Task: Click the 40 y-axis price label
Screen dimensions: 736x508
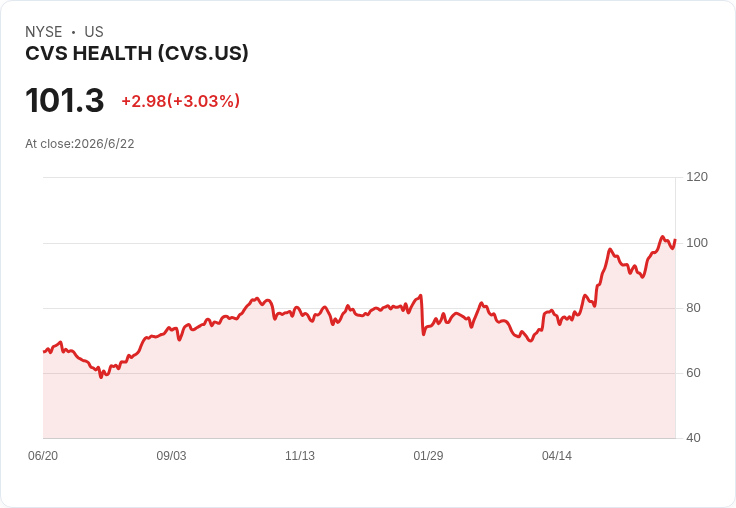Action: click(693, 438)
